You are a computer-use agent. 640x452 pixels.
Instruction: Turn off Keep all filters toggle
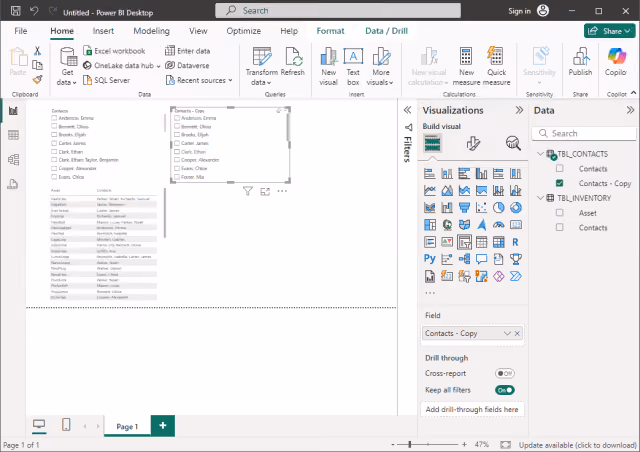coord(504,390)
